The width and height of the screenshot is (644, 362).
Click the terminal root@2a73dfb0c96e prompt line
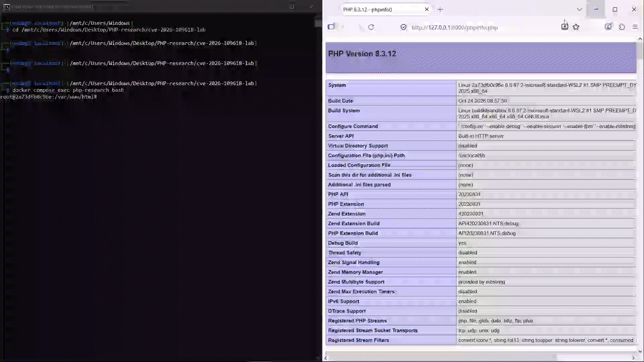pyautogui.click(x=48, y=97)
